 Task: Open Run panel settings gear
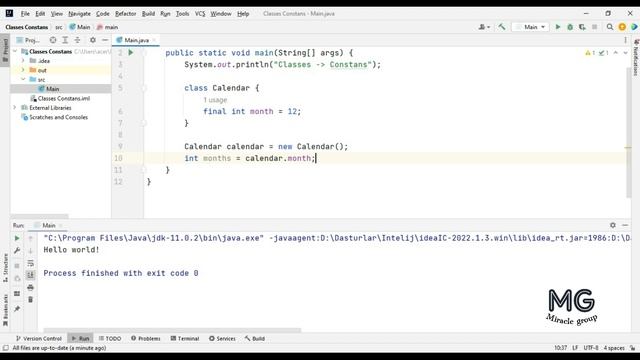[613, 225]
